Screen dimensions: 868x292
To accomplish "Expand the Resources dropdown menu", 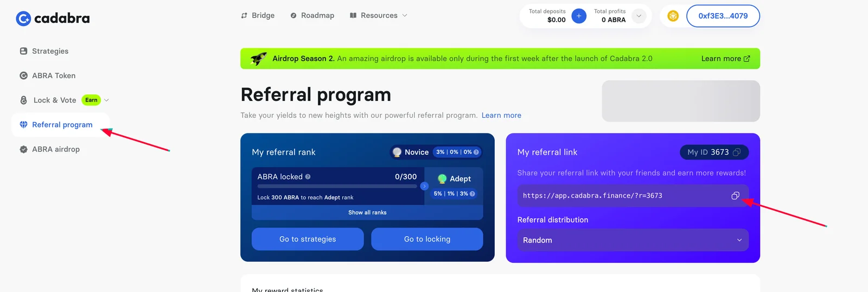I will click(x=378, y=15).
